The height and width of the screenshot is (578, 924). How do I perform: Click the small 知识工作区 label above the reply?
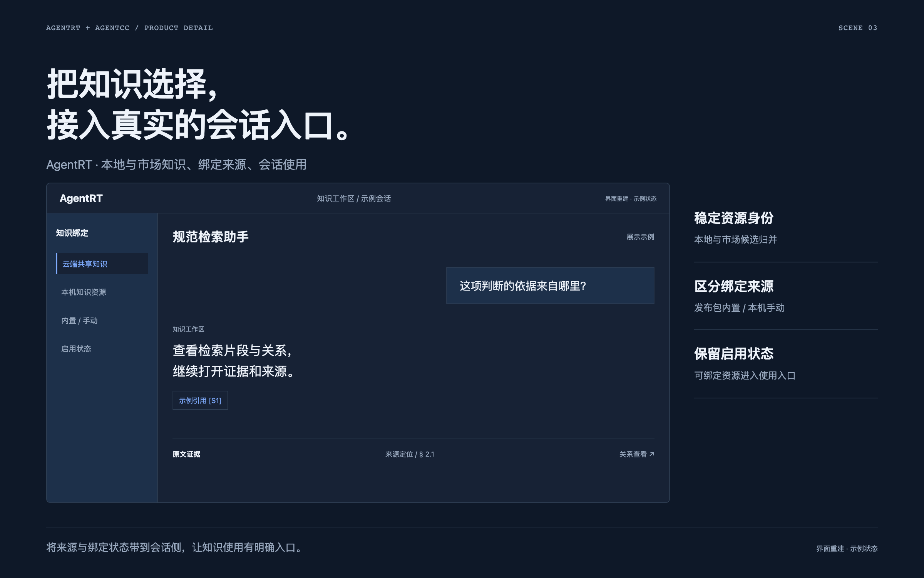click(x=188, y=329)
